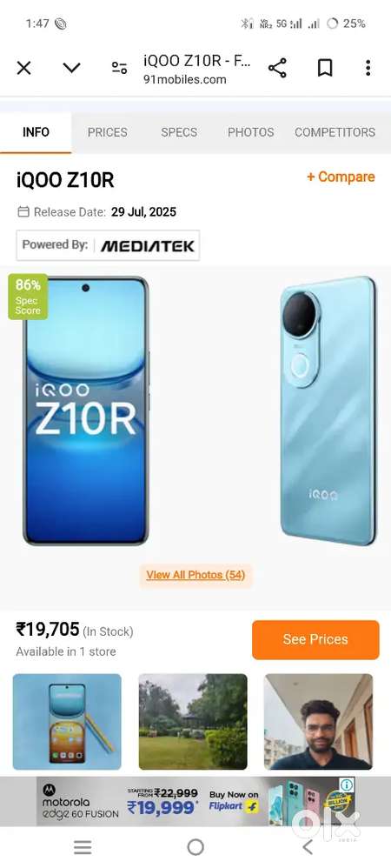Add phone using + Compare link
The height and width of the screenshot is (868, 391).
pyautogui.click(x=341, y=177)
